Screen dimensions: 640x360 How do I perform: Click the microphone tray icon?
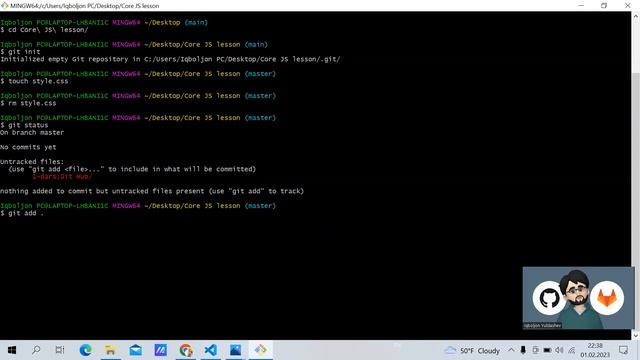(x=523, y=350)
